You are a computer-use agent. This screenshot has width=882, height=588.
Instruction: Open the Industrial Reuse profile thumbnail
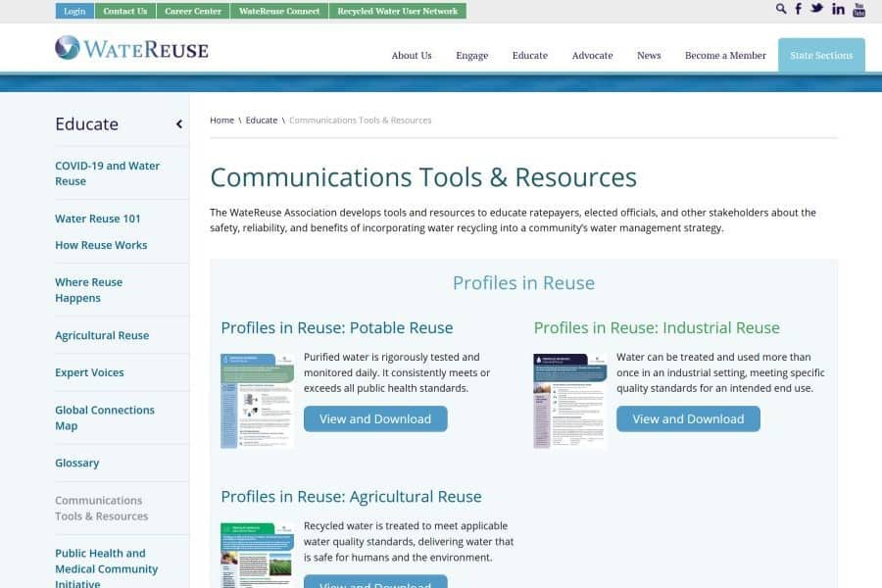569,401
